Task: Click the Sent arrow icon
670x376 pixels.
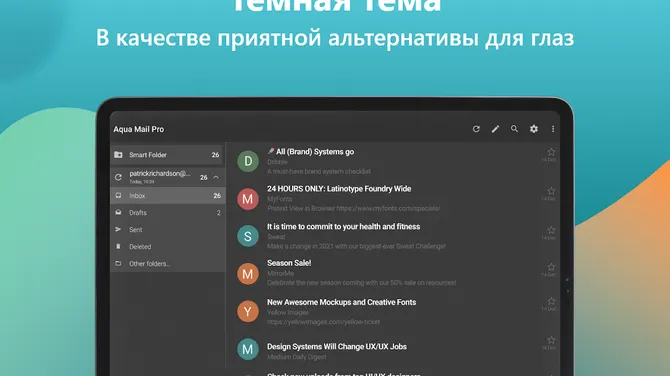Action: pos(118,229)
